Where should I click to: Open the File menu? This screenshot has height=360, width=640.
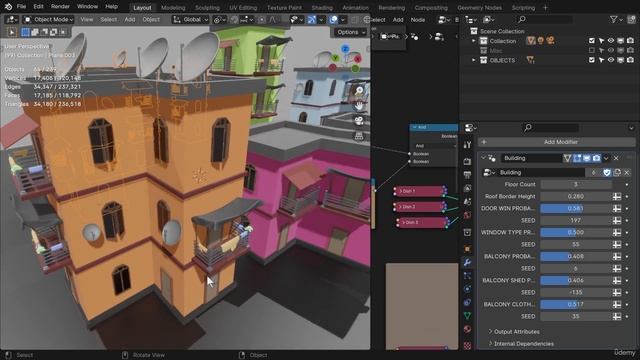coord(21,7)
